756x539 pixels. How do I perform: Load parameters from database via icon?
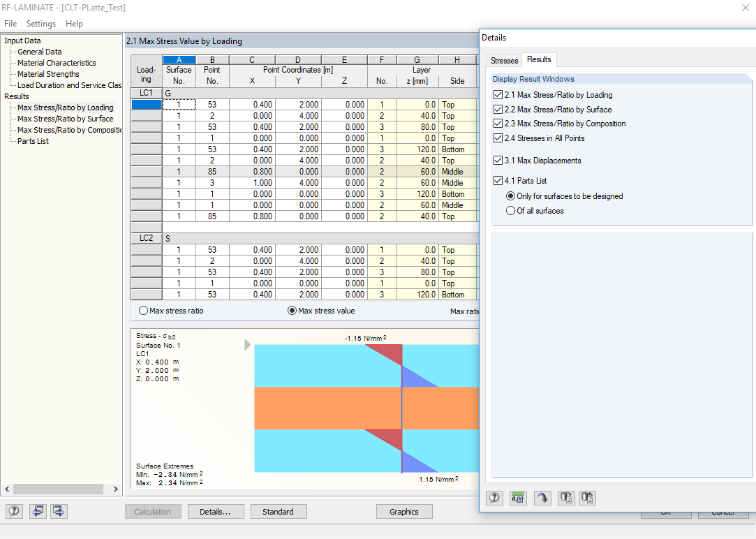coord(587,498)
